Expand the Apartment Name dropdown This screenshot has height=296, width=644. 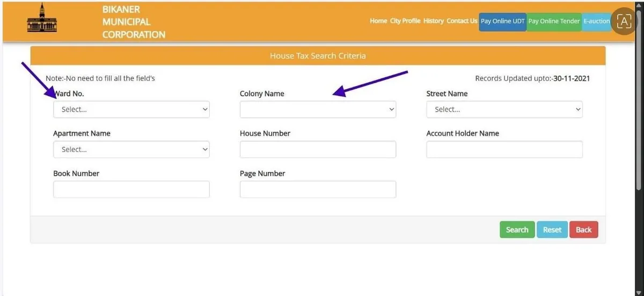click(131, 150)
